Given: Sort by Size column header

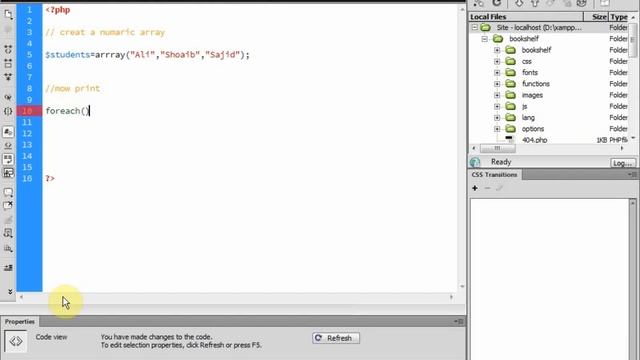Looking at the screenshot, I should coord(596,17).
